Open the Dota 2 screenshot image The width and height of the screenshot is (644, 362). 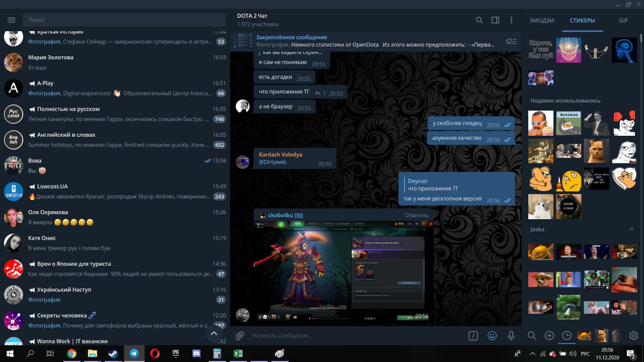click(343, 272)
